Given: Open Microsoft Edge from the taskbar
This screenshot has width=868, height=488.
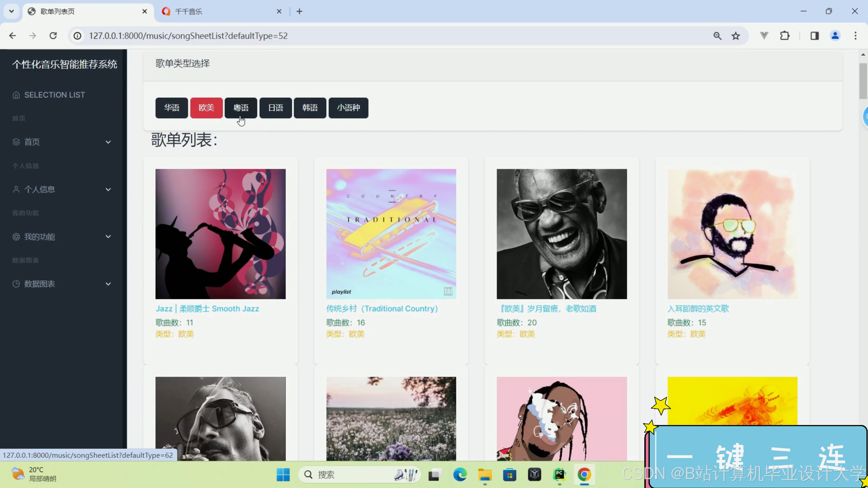Looking at the screenshot, I should [x=460, y=474].
